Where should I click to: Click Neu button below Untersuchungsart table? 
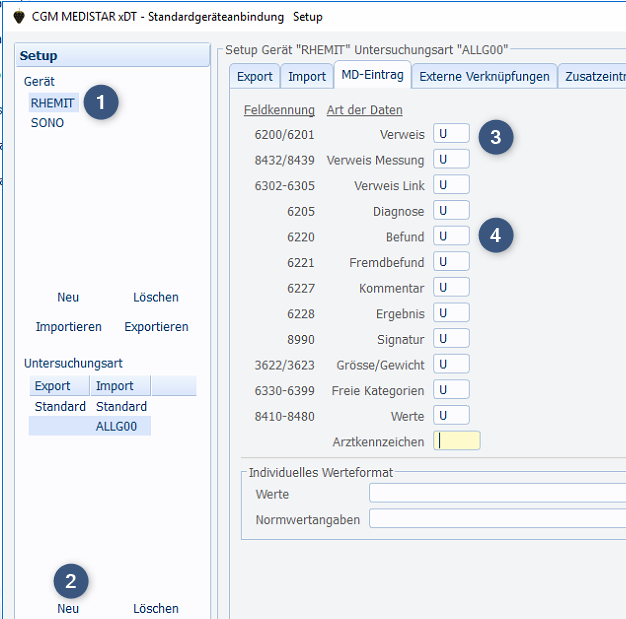click(68, 608)
